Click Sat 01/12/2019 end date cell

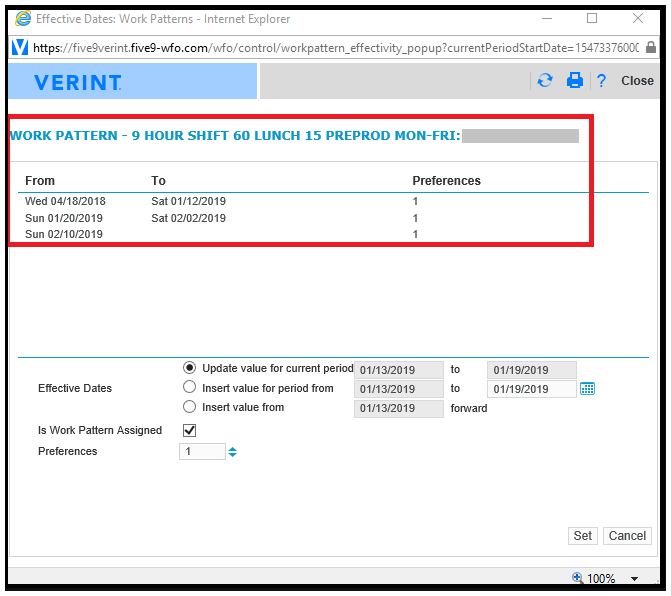(188, 201)
